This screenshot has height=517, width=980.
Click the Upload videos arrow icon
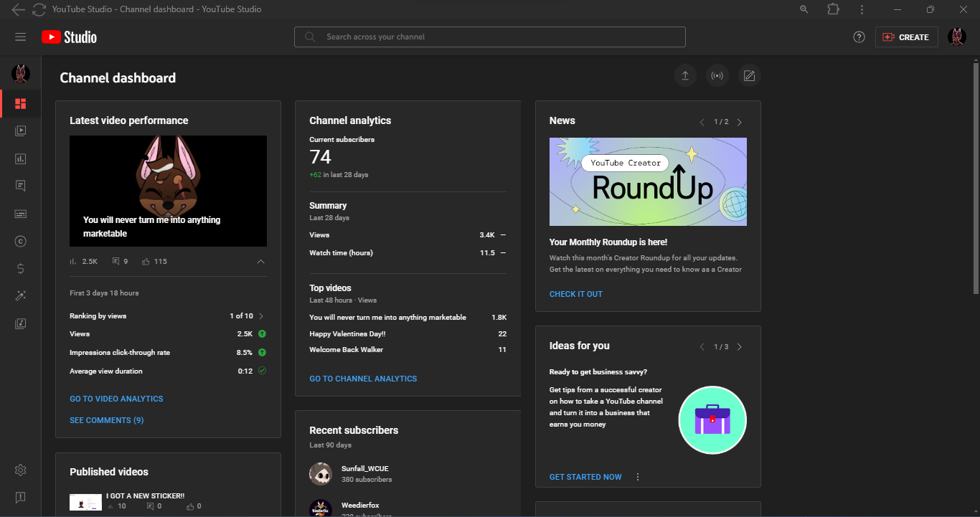point(685,76)
